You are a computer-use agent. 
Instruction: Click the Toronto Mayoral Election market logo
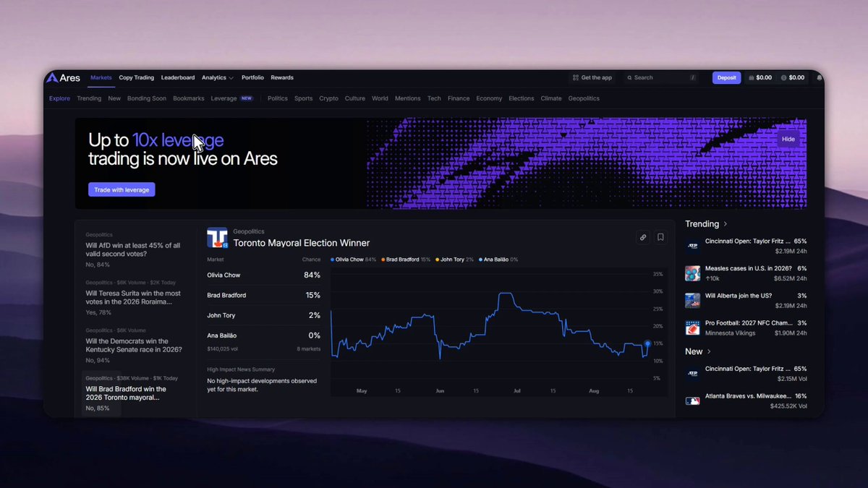[x=217, y=238]
